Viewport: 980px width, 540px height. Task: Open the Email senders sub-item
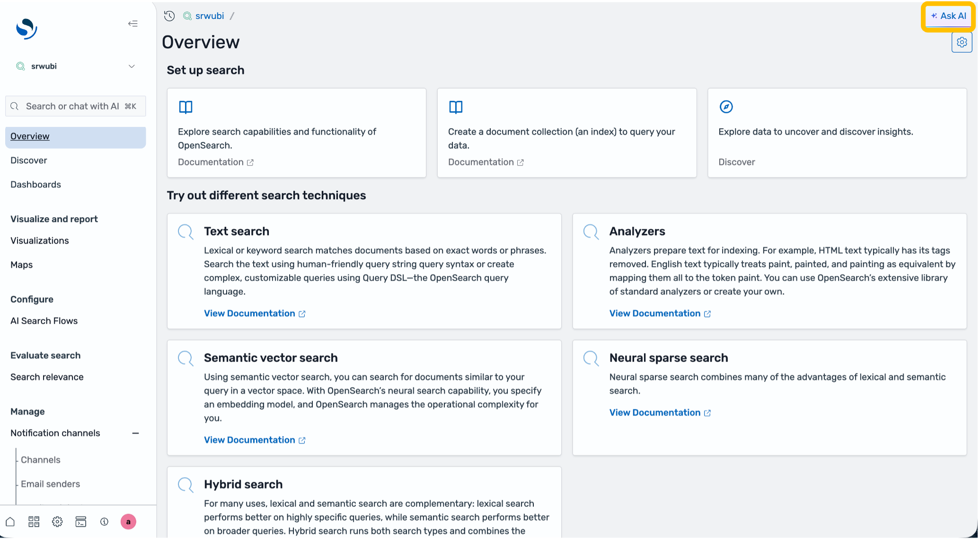[50, 485]
